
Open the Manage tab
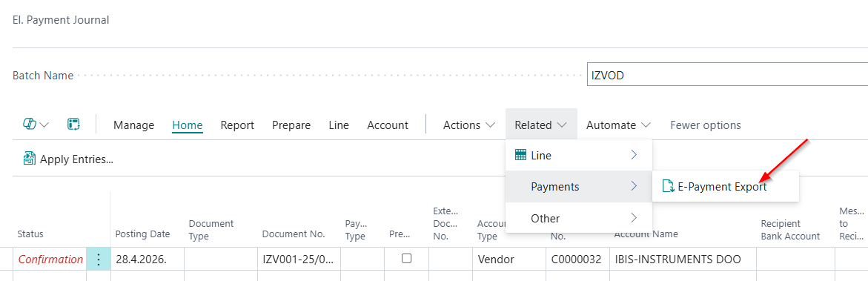point(134,125)
